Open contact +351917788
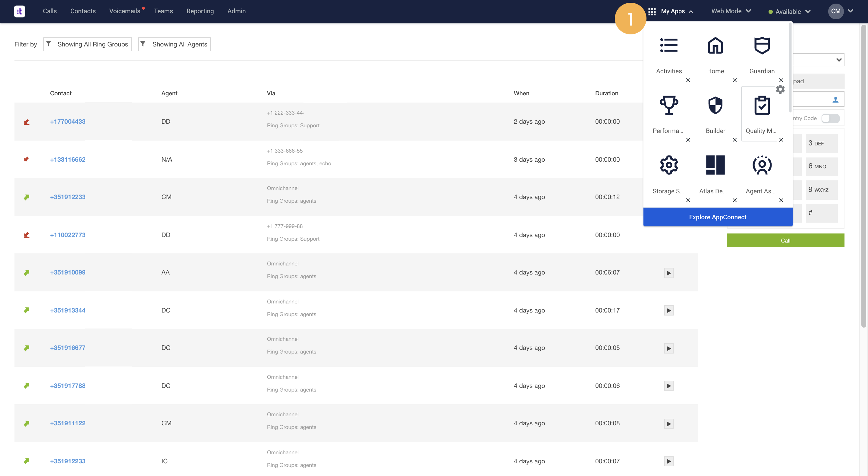868x476 pixels. click(x=68, y=386)
